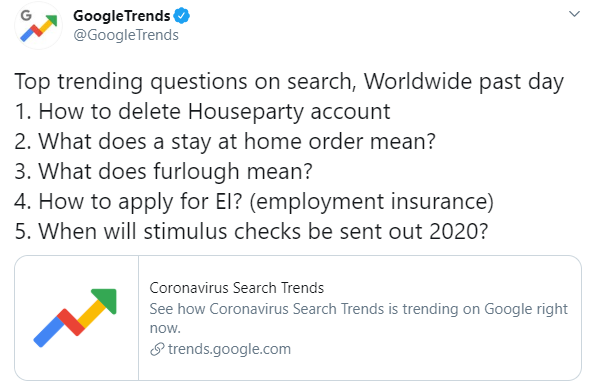Click the Coronavirus Search Trends card title

236,288
